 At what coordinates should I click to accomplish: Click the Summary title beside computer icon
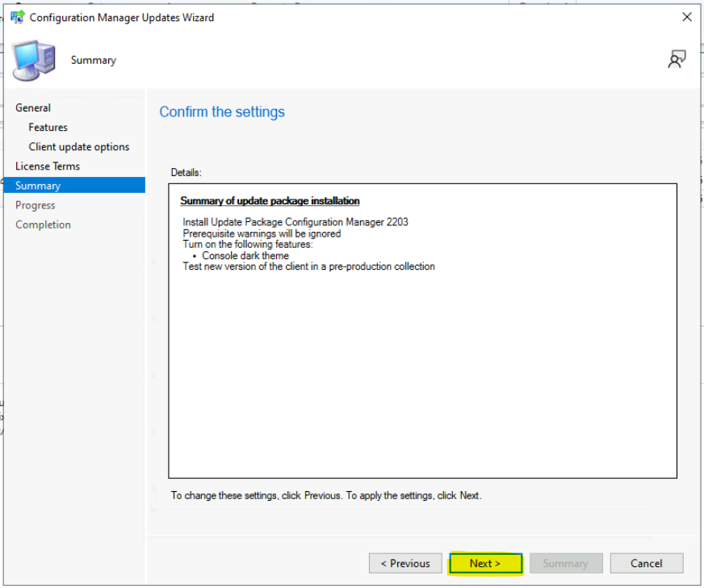click(94, 61)
